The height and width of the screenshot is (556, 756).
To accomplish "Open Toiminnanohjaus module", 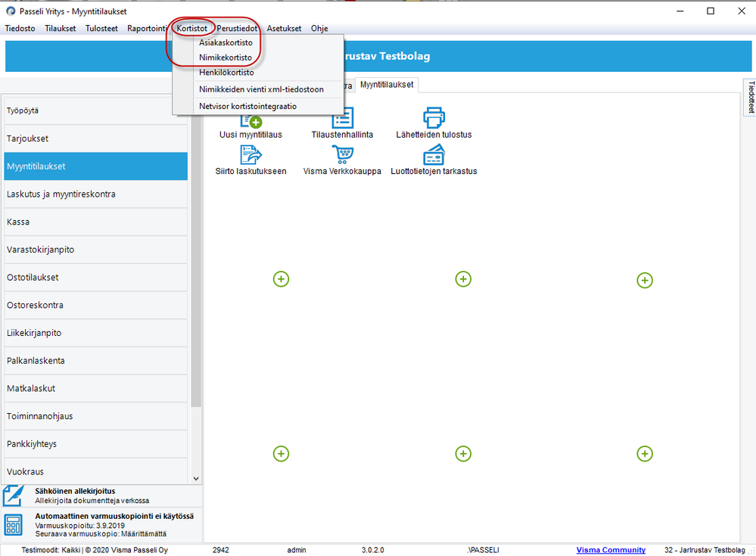I will [x=95, y=416].
